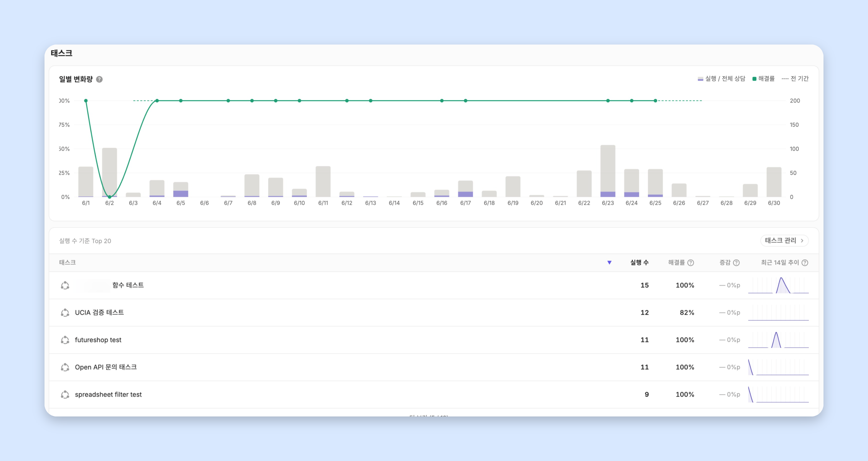Click the green 해결률 legend item

tap(764, 79)
